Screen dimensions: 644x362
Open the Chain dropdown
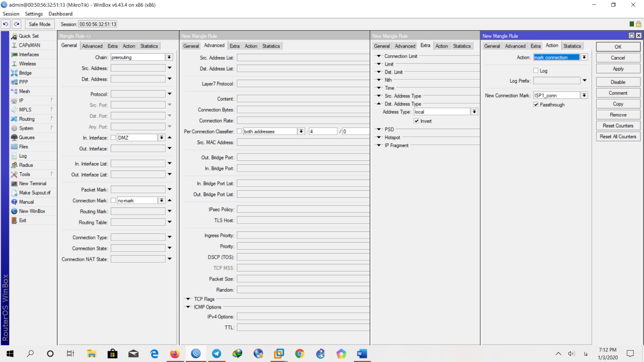point(169,58)
